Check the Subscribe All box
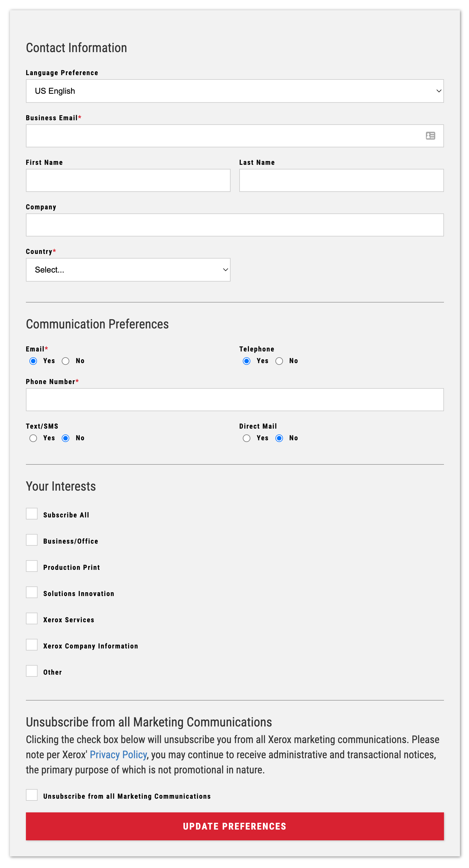Image resolution: width=469 pixels, height=868 pixels. pos(32,514)
